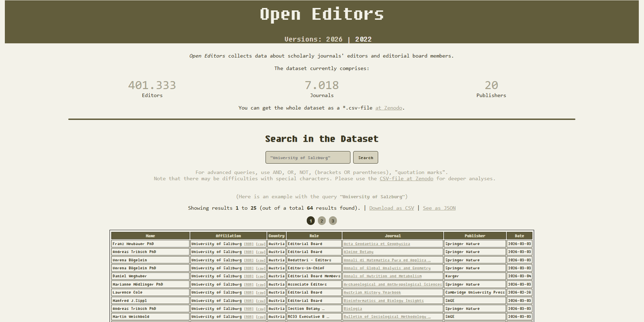
Task: Click the Country column header
Action: pos(276,236)
